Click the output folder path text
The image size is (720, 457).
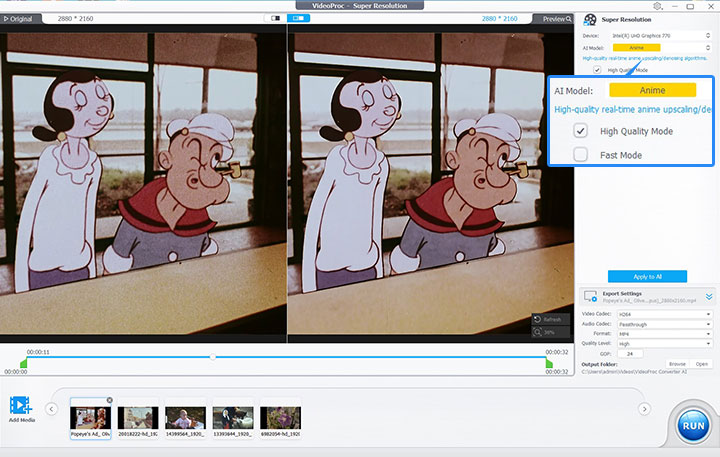click(x=634, y=372)
